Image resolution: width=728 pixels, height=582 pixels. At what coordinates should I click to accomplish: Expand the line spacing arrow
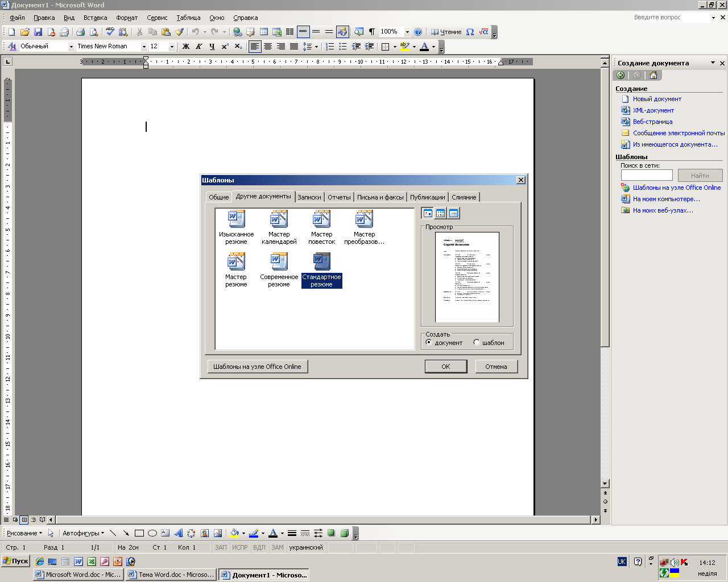pos(316,47)
